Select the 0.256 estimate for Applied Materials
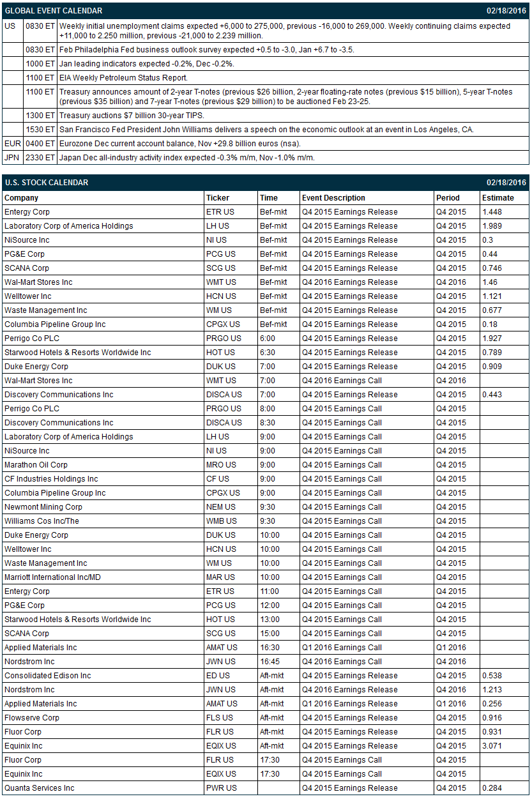Image resolution: width=532 pixels, height=799 pixels. click(x=492, y=704)
